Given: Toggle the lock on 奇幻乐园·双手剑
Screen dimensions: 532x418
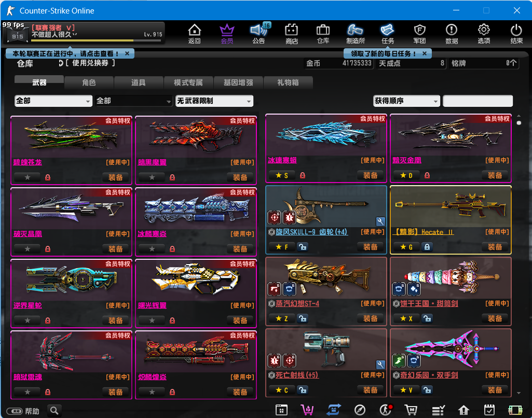Looking at the screenshot, I should (427, 390).
